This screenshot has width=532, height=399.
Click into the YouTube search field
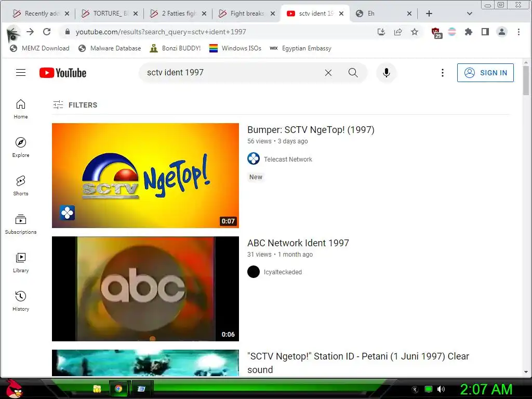231,73
